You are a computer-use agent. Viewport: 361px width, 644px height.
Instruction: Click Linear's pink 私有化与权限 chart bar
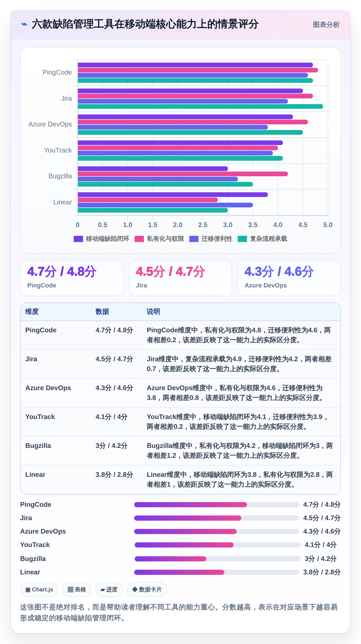(x=148, y=200)
